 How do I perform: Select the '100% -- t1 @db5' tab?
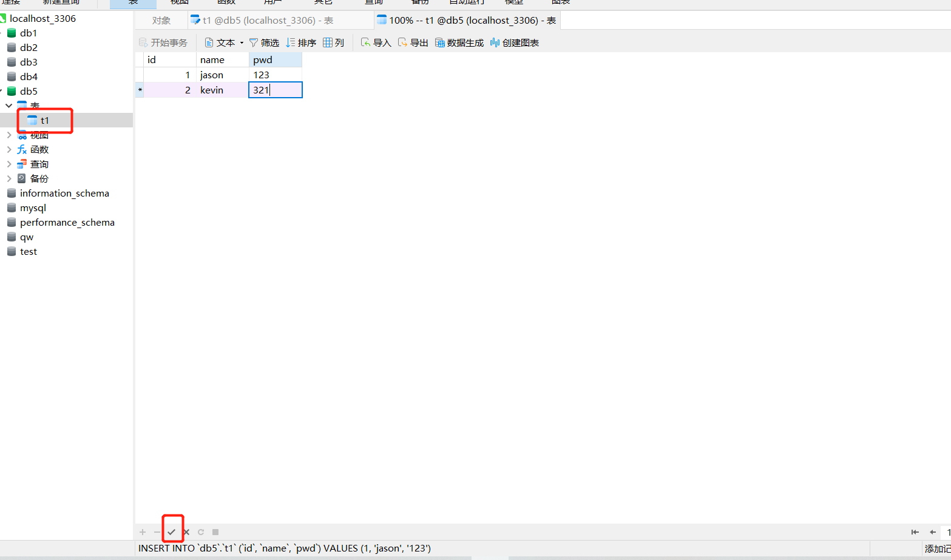tap(467, 21)
